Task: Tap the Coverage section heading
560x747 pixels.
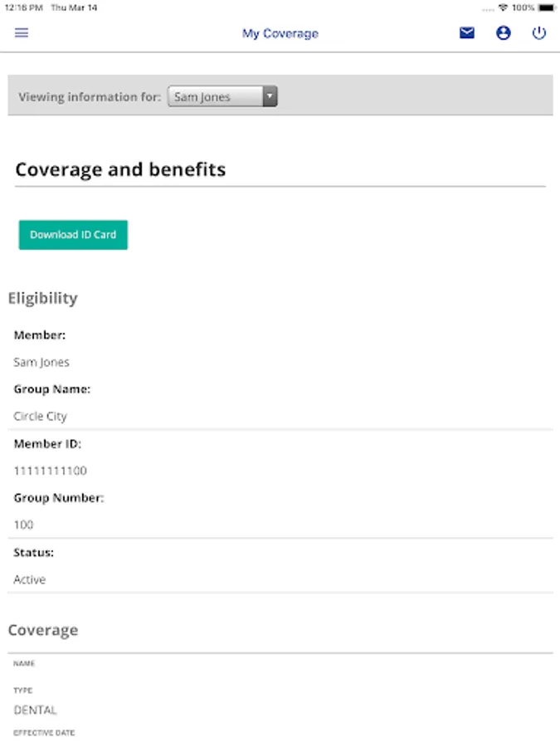Action: tap(42, 630)
